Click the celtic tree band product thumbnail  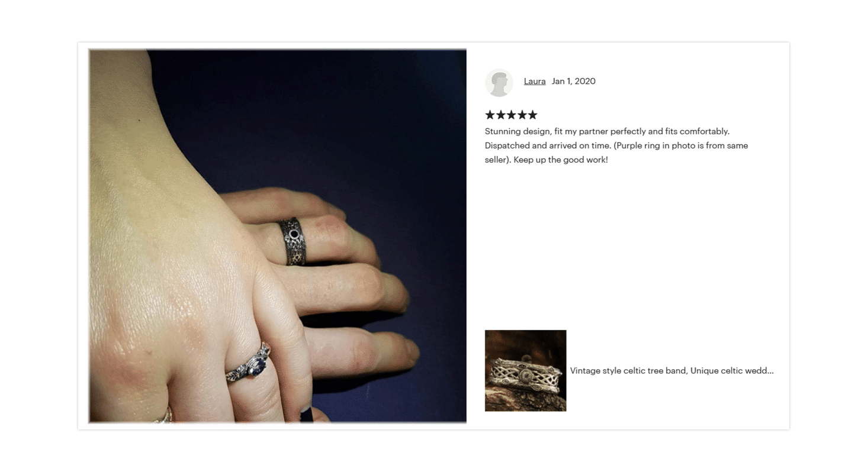pyautogui.click(x=526, y=370)
